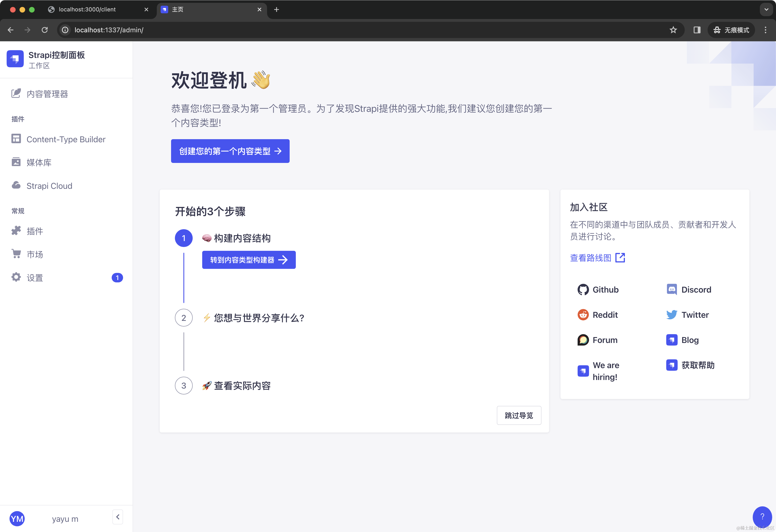Open Strapi Cloud cloud icon
Image resolution: width=776 pixels, height=532 pixels.
coord(16,185)
